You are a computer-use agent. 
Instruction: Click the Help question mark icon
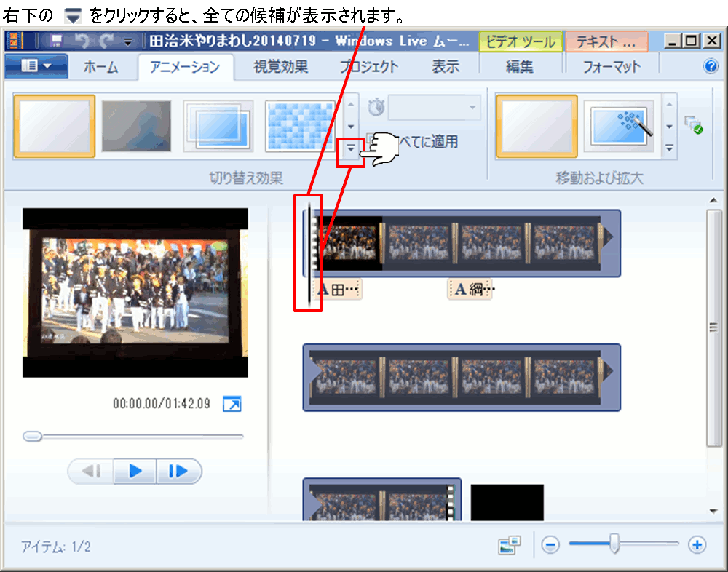point(711,66)
